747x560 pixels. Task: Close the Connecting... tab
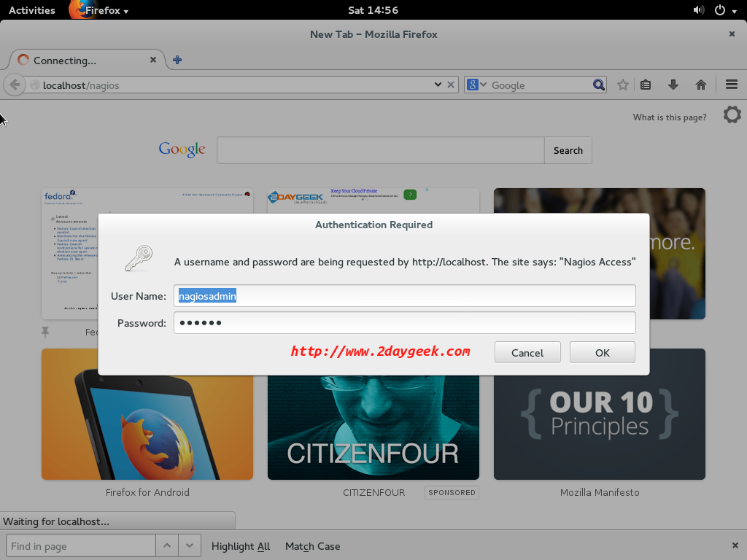click(153, 60)
